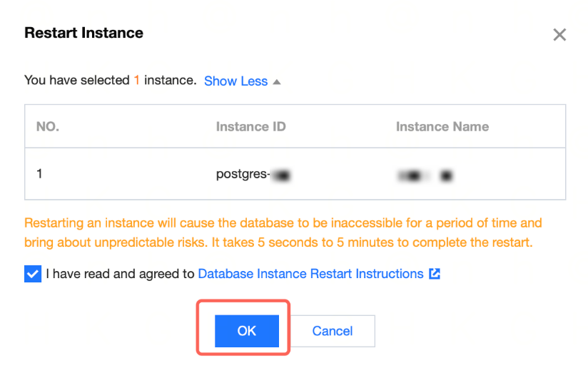The height and width of the screenshot is (373, 588).
Task: Click the Restart Instance dialog title
Action: [x=83, y=33]
